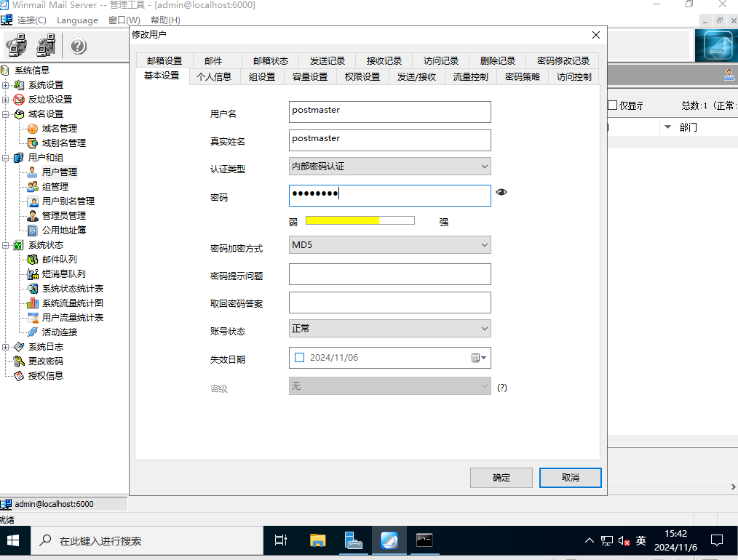This screenshot has height=560, width=738.
Task: Click the 公用地址簿 icon
Action: (x=33, y=231)
